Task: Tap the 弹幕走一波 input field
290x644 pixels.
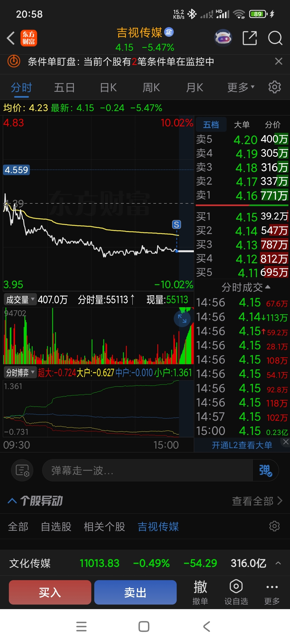Action: pyautogui.click(x=147, y=470)
